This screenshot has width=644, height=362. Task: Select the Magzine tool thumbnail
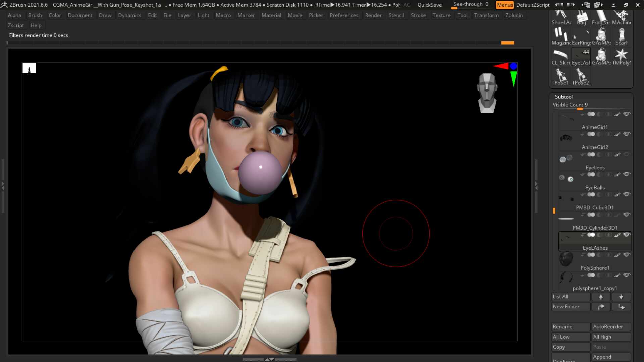point(561,37)
